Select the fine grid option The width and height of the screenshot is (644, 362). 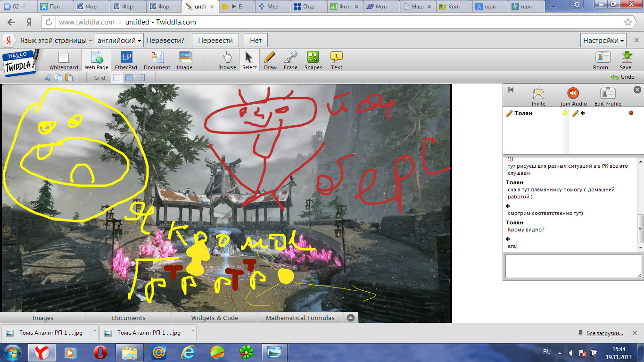point(129,78)
